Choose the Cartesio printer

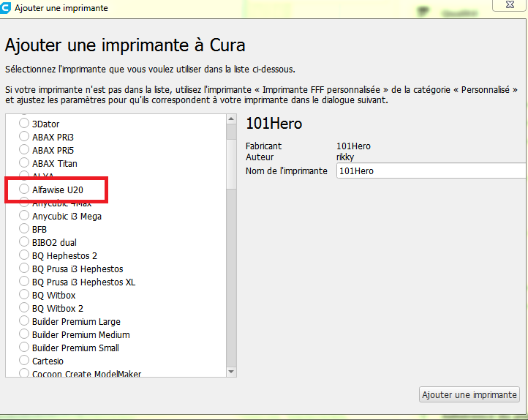[x=24, y=360]
